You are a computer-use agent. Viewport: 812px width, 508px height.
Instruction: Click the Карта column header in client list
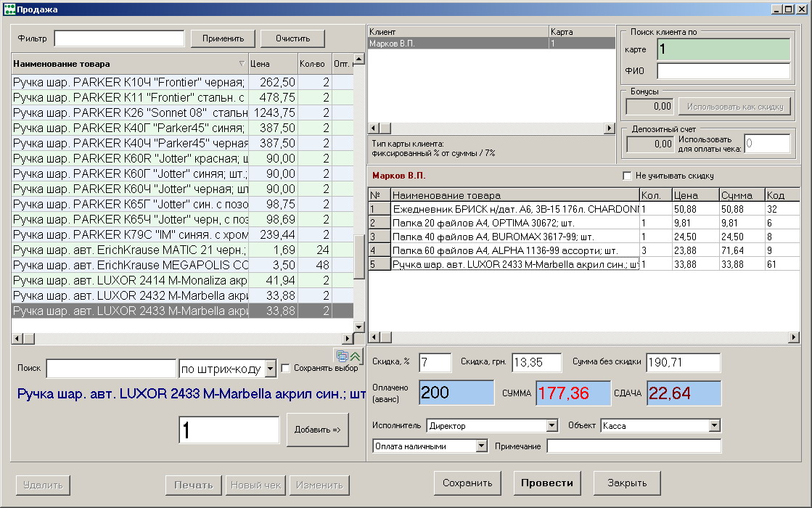pos(582,32)
